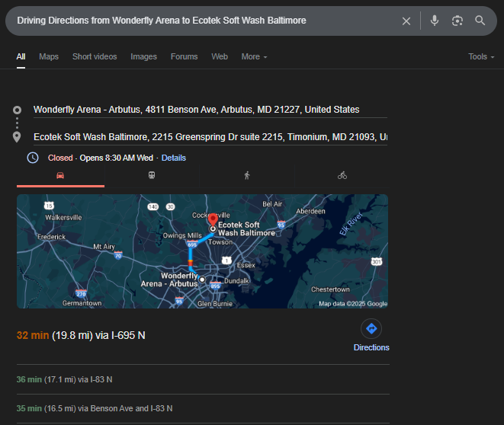Choose the 35 min via Benson Ave route

click(95, 408)
